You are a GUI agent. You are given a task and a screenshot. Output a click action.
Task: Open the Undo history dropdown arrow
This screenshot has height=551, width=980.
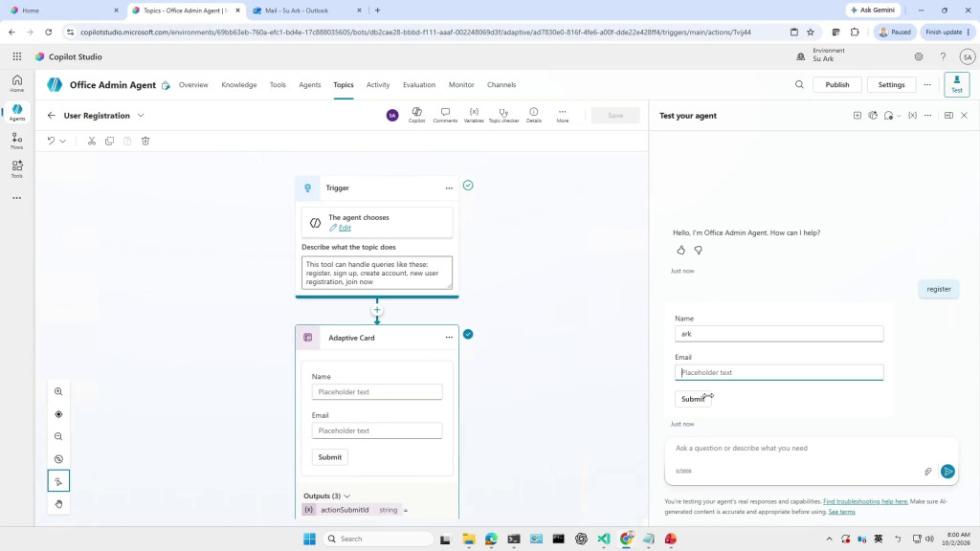tap(63, 142)
